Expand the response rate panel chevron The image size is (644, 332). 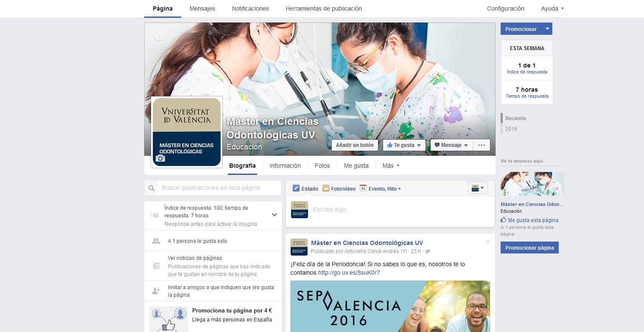[x=274, y=215]
